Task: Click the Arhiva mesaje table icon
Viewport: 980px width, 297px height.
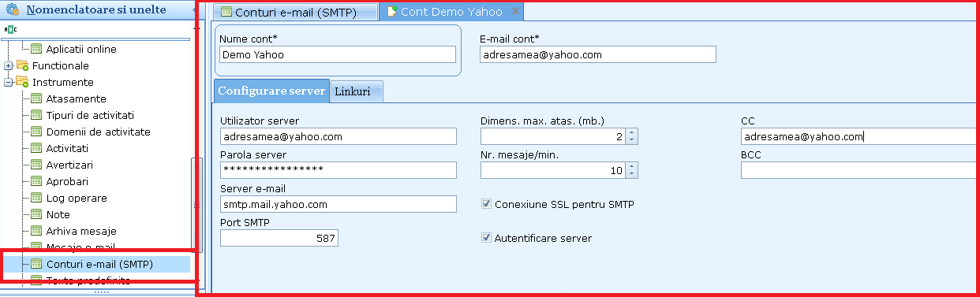Action: click(36, 231)
